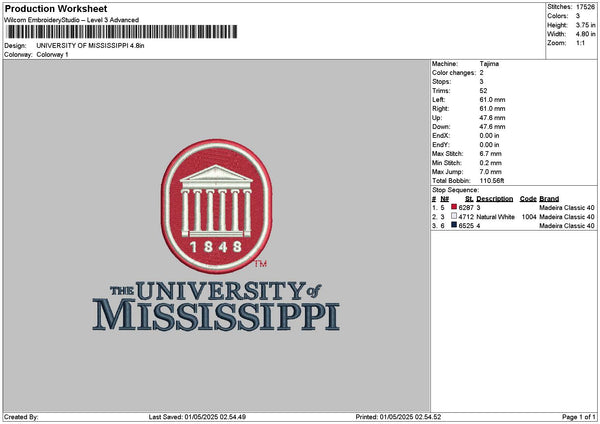Click the Color changes value 2

[x=481, y=73]
